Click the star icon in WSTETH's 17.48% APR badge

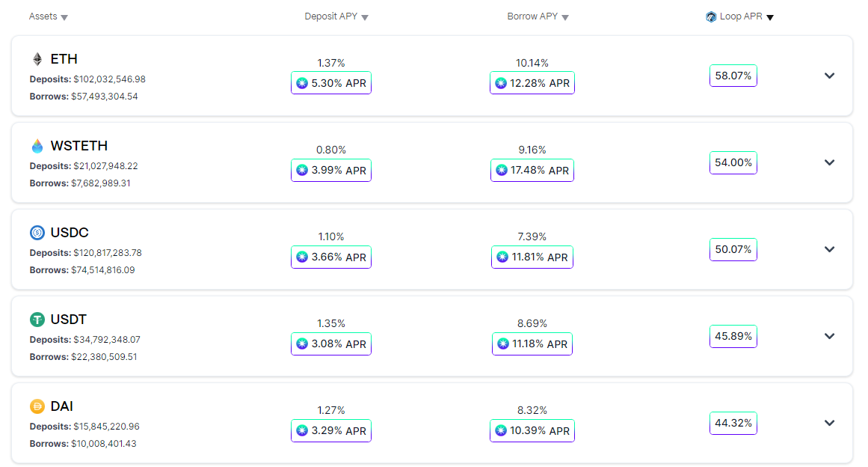500,170
